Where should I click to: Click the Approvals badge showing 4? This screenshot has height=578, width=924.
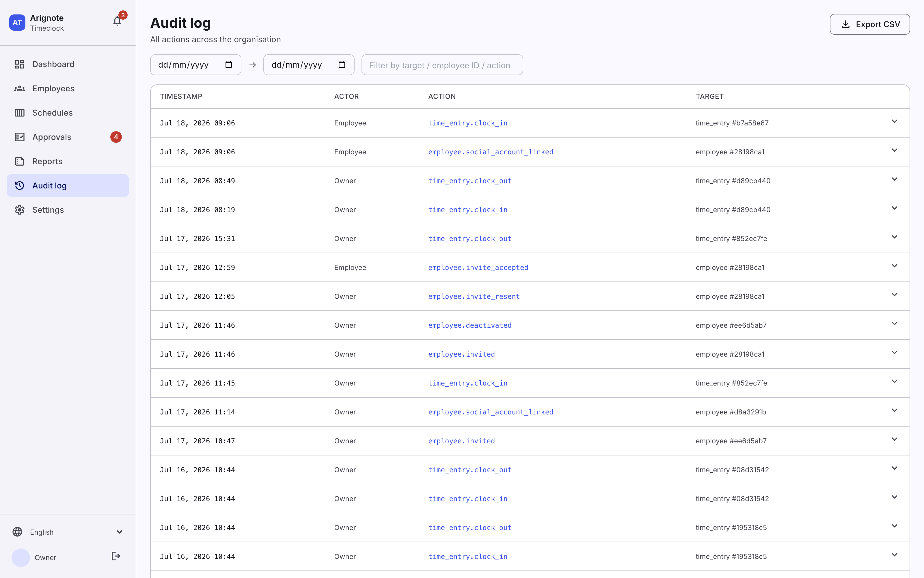click(116, 137)
